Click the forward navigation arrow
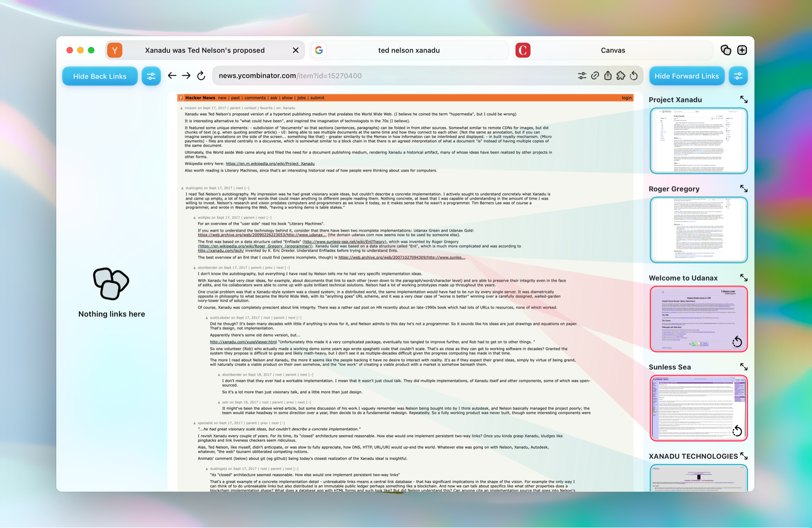Screen dimensions: 812x528 click(x=186, y=76)
